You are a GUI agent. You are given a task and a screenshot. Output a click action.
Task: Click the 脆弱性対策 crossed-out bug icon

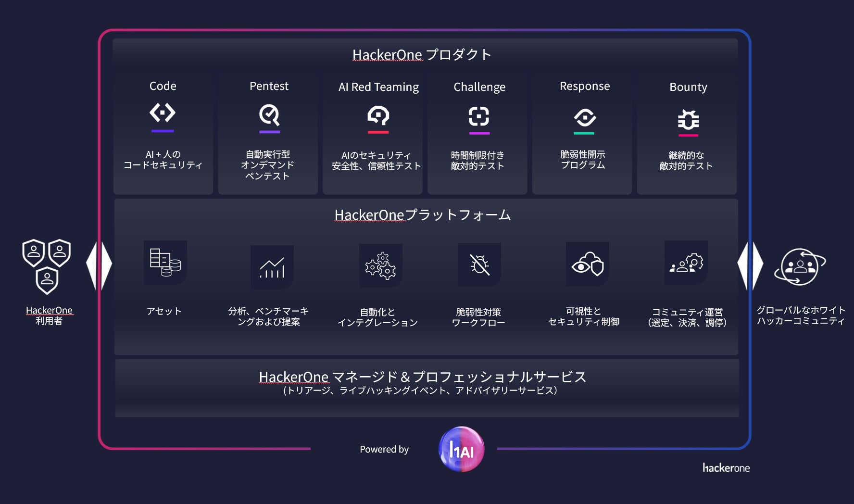[479, 265]
